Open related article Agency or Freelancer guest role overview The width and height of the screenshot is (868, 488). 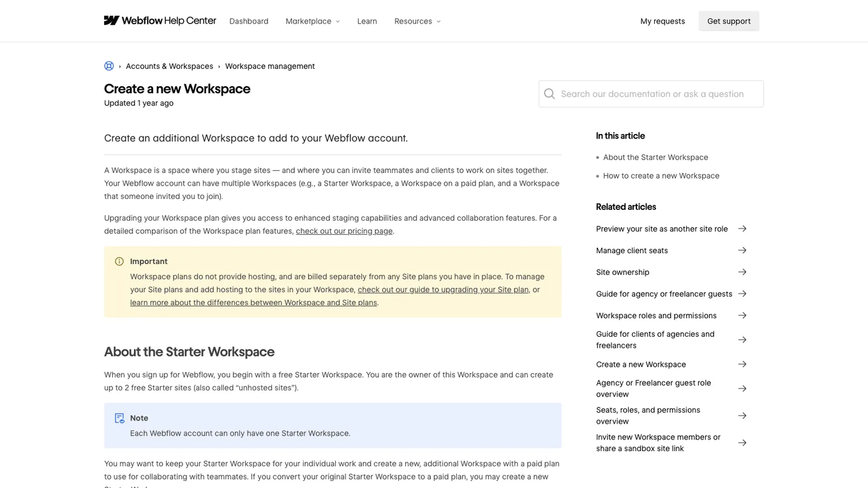coord(654,388)
